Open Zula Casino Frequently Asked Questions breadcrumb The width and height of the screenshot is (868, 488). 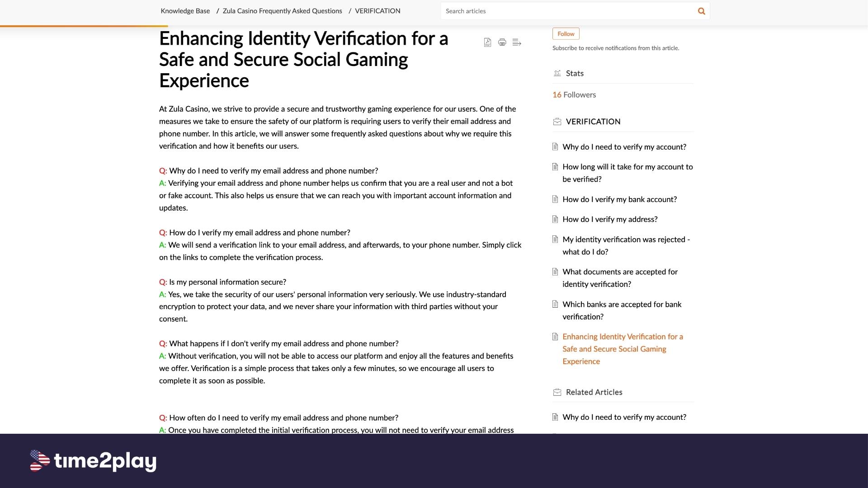point(282,11)
